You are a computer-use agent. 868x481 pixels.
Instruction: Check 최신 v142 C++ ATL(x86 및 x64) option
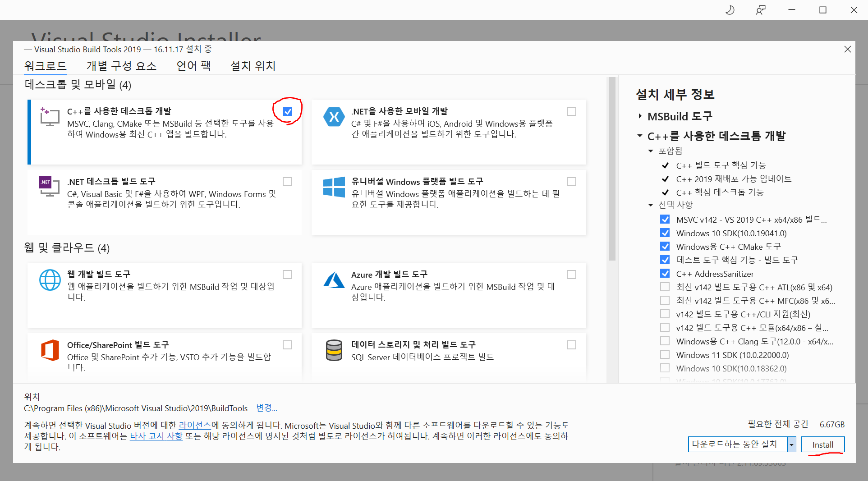(x=665, y=287)
